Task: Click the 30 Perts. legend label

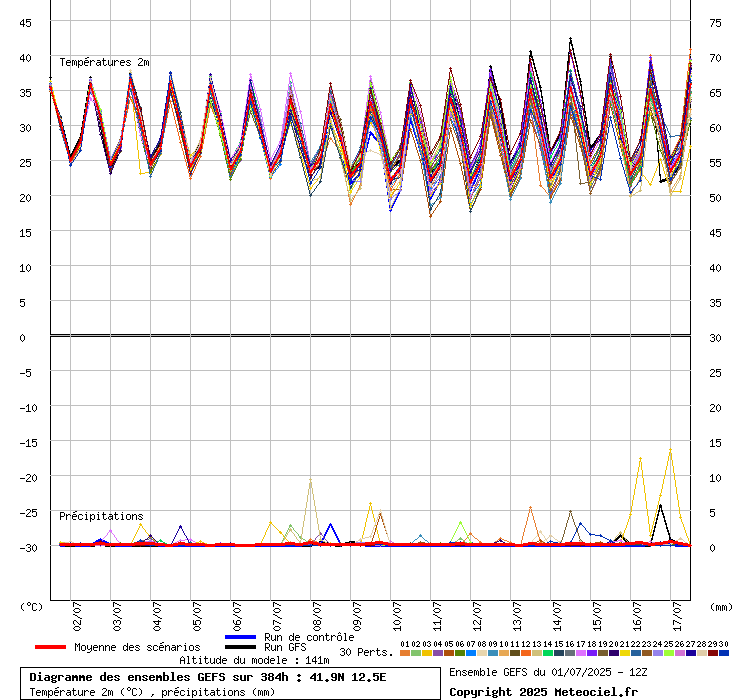Action: click(366, 652)
